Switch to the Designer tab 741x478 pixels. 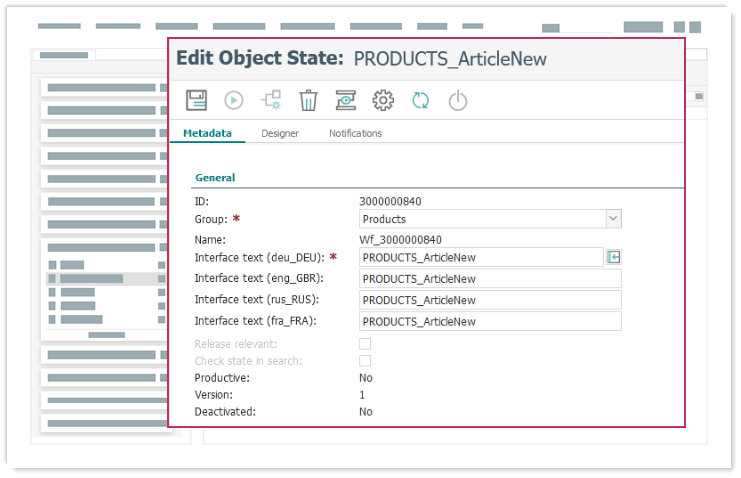(280, 133)
